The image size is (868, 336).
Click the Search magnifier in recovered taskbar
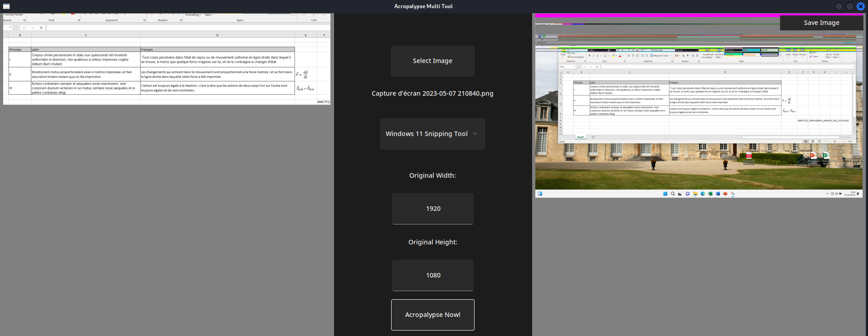pos(673,194)
